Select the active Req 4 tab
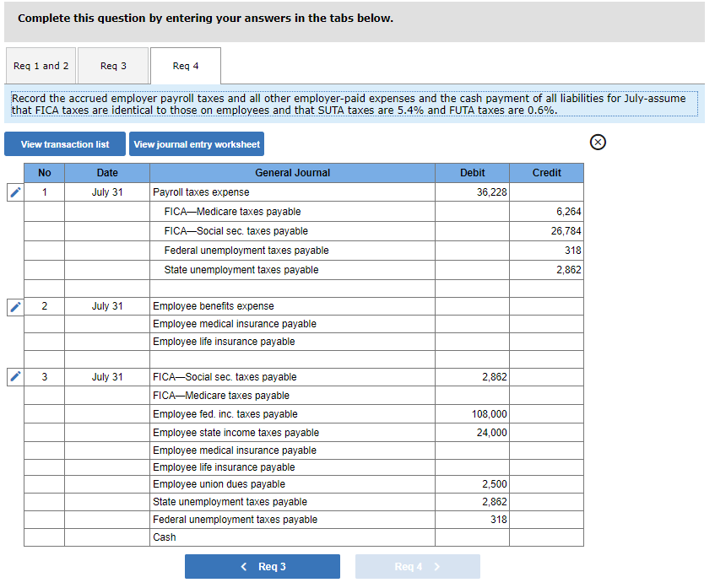 coord(185,65)
